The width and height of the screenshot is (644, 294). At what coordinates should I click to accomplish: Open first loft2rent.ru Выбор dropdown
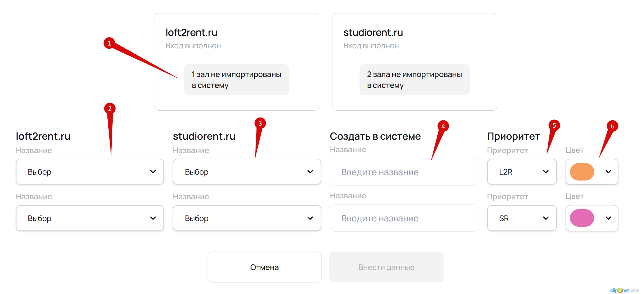click(x=90, y=171)
